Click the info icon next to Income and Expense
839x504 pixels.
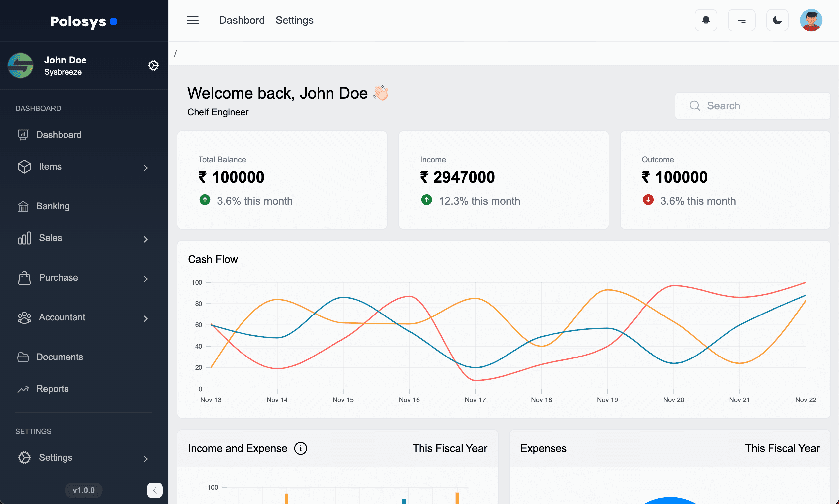tap(301, 448)
